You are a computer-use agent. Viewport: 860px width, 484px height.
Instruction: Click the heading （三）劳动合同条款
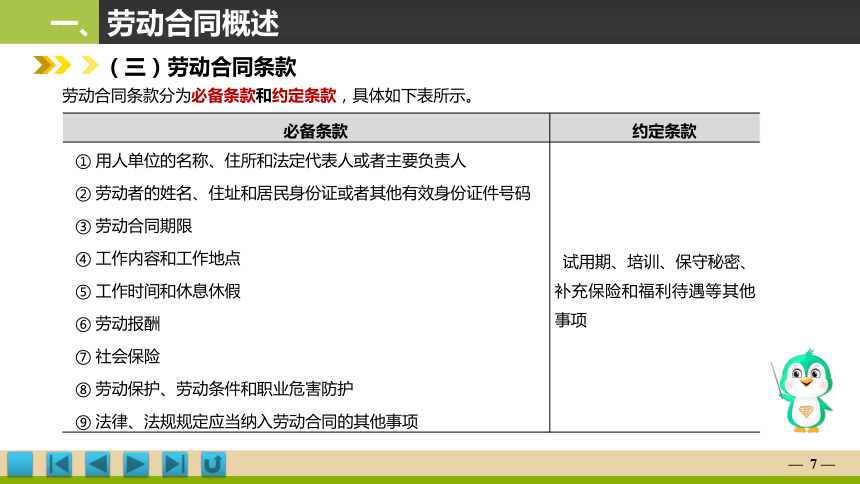(203, 67)
